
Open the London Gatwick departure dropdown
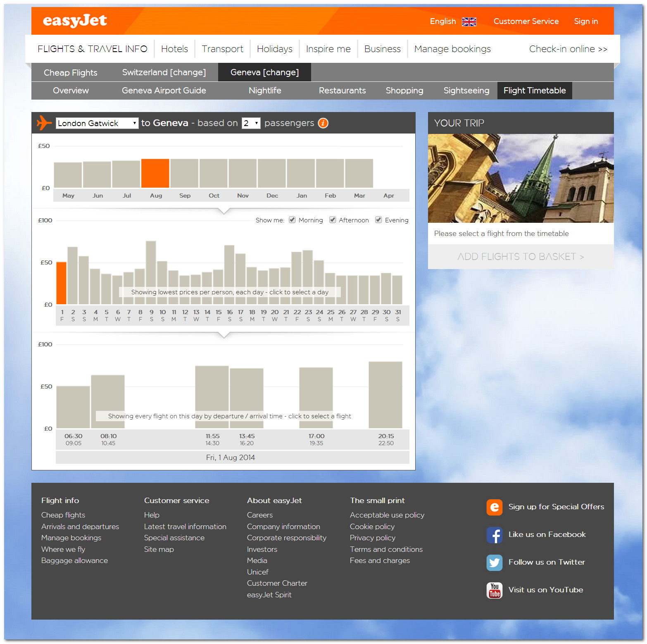point(97,123)
